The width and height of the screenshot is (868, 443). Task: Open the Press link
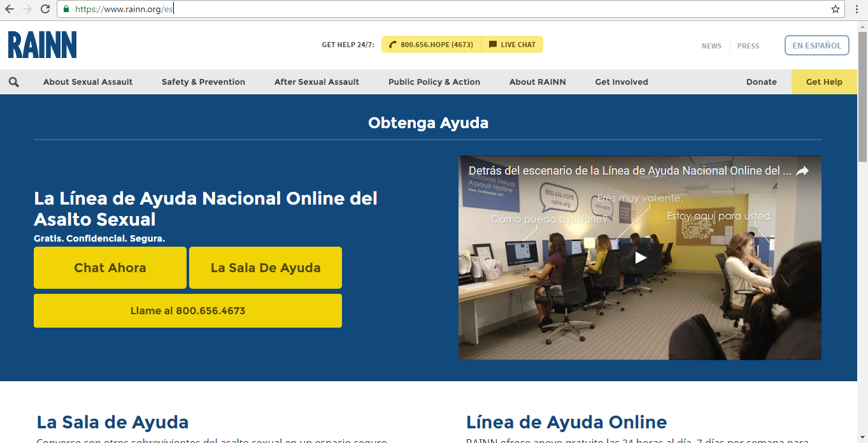[x=748, y=46]
